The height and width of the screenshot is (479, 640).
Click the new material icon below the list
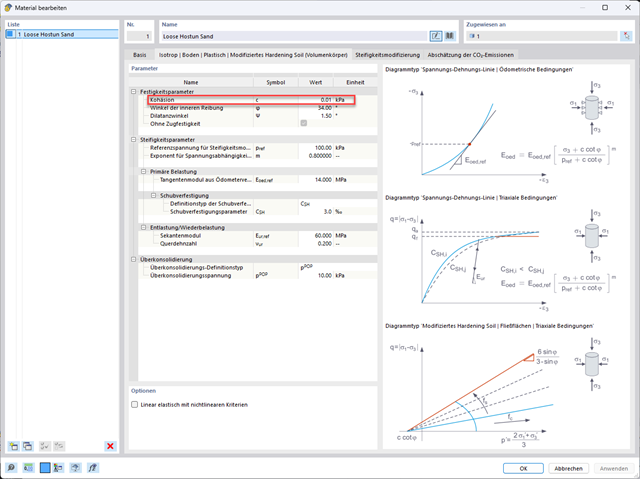click(x=13, y=446)
